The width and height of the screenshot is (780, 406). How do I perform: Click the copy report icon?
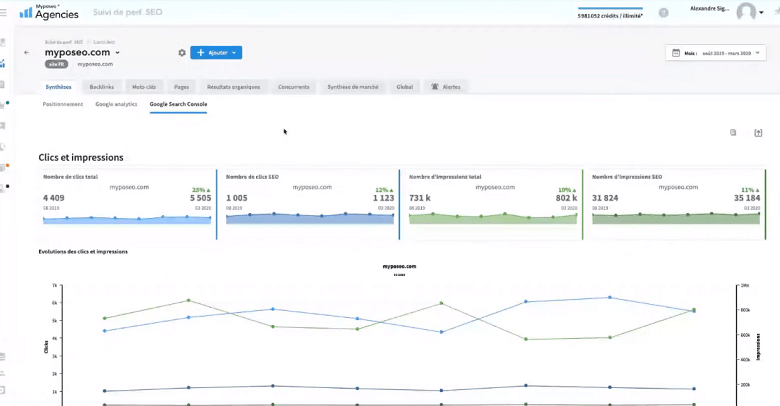733,132
